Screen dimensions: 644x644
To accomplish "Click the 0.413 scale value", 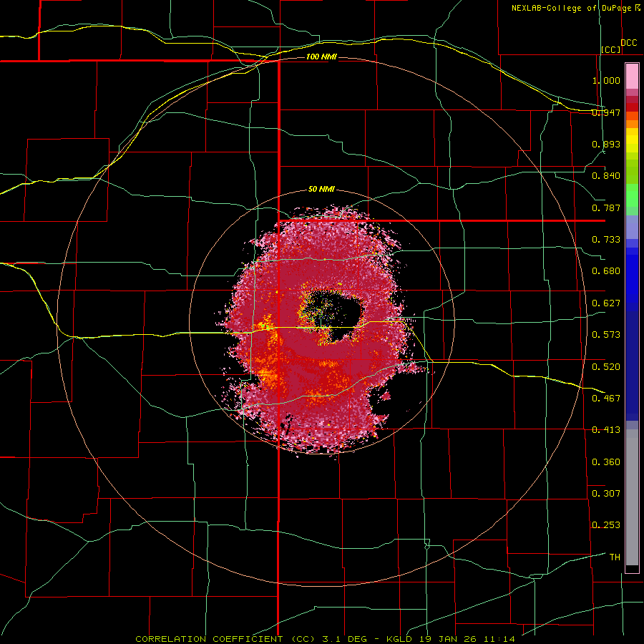I will point(606,430).
